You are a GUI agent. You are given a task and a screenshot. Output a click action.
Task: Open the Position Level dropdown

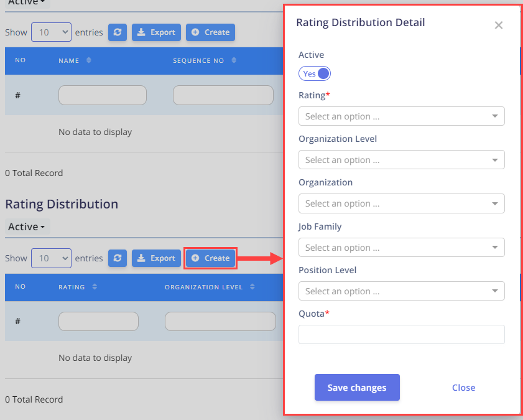click(x=402, y=291)
